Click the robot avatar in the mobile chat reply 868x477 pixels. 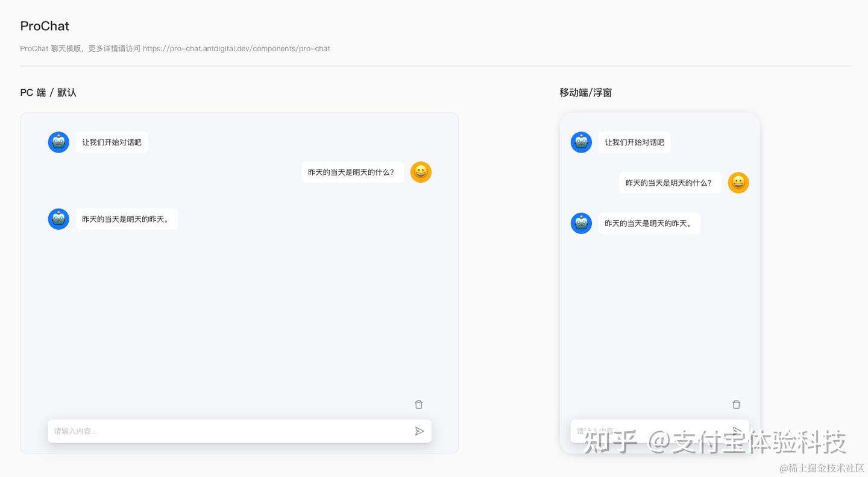click(x=580, y=223)
